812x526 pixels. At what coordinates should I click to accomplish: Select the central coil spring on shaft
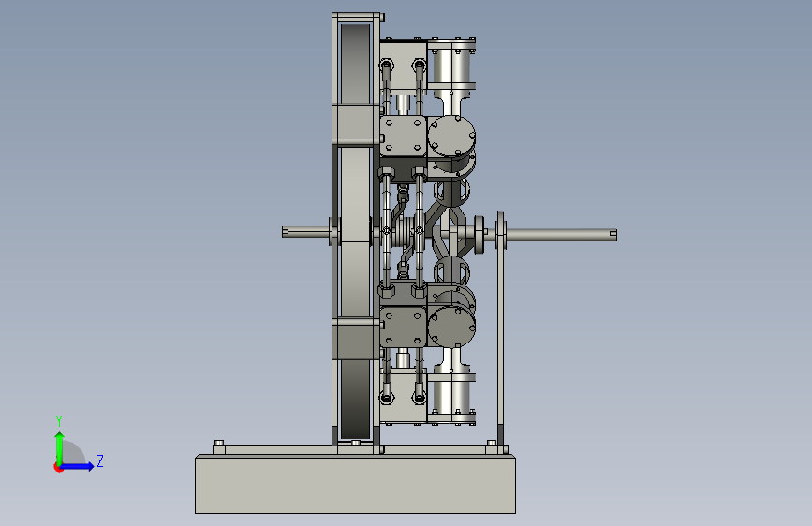click(x=403, y=233)
